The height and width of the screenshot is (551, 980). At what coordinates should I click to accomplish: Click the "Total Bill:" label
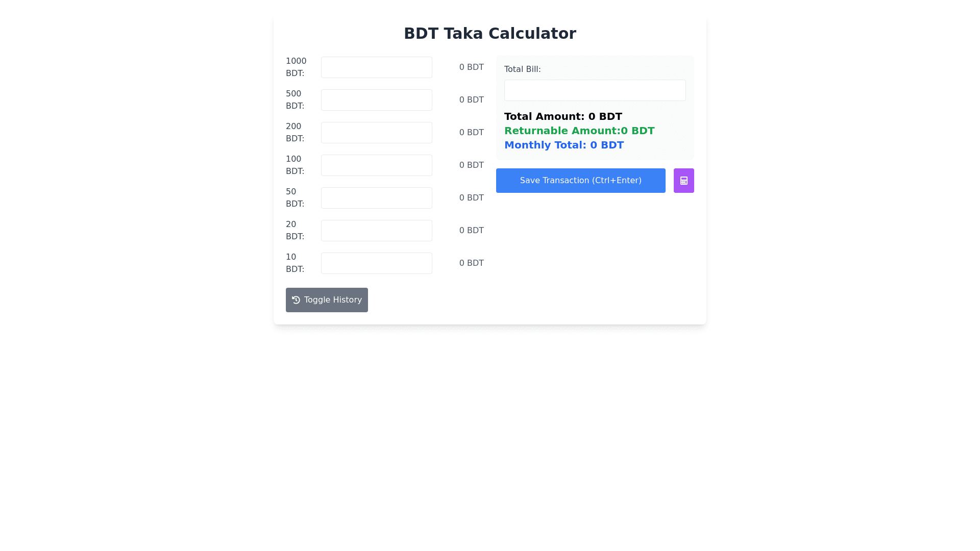pyautogui.click(x=522, y=69)
